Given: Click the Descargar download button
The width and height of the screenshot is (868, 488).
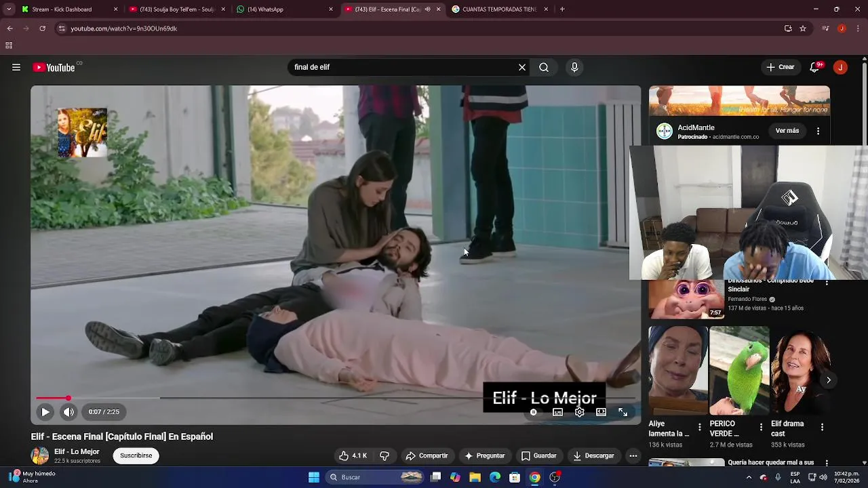Looking at the screenshot, I should pyautogui.click(x=593, y=455).
